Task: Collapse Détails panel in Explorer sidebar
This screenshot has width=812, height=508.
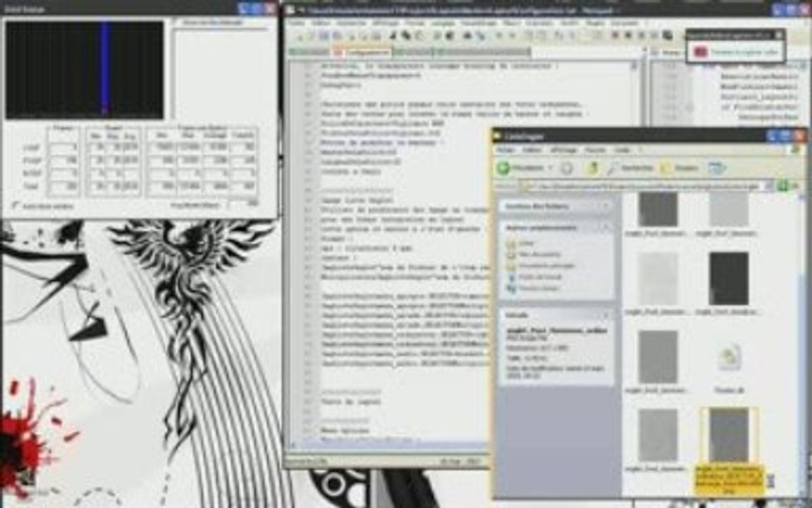Action: (x=605, y=315)
